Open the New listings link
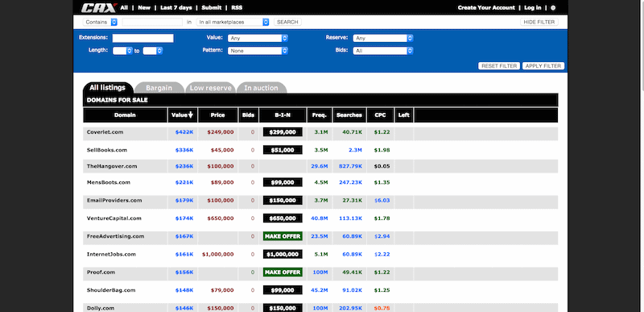The height and width of the screenshot is (312, 644). pos(144,8)
